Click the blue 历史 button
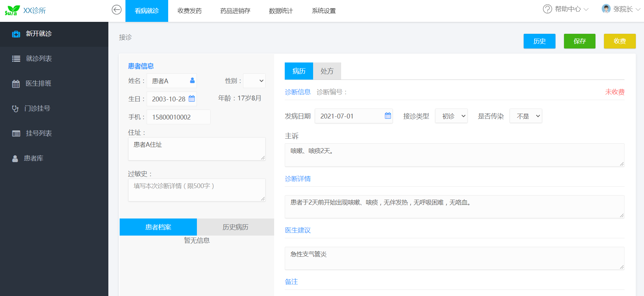Screen dimensions: 644x296 (x=539, y=41)
